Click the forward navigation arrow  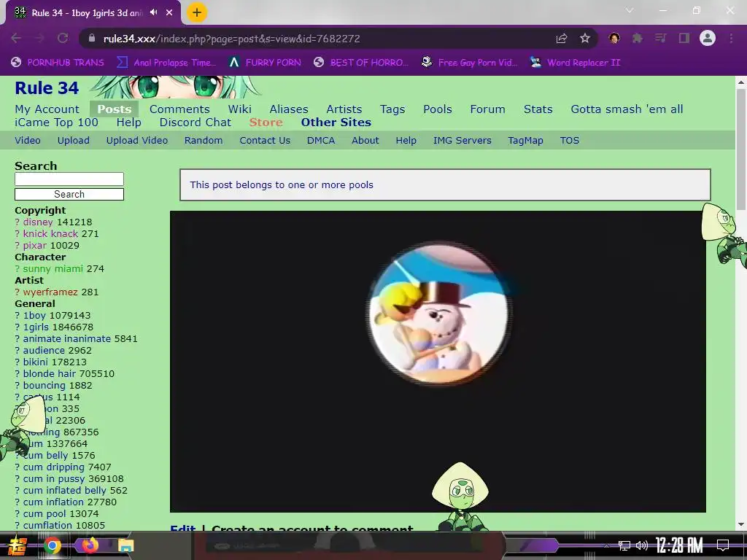(39, 38)
